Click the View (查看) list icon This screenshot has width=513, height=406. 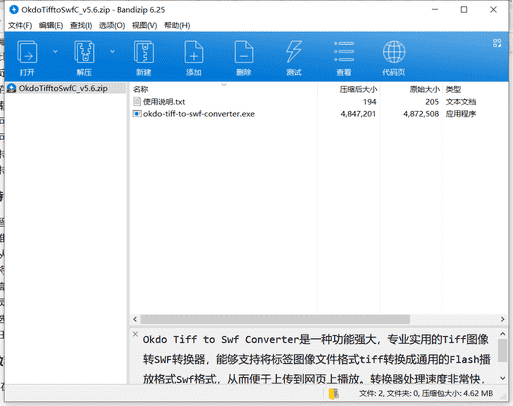(344, 52)
